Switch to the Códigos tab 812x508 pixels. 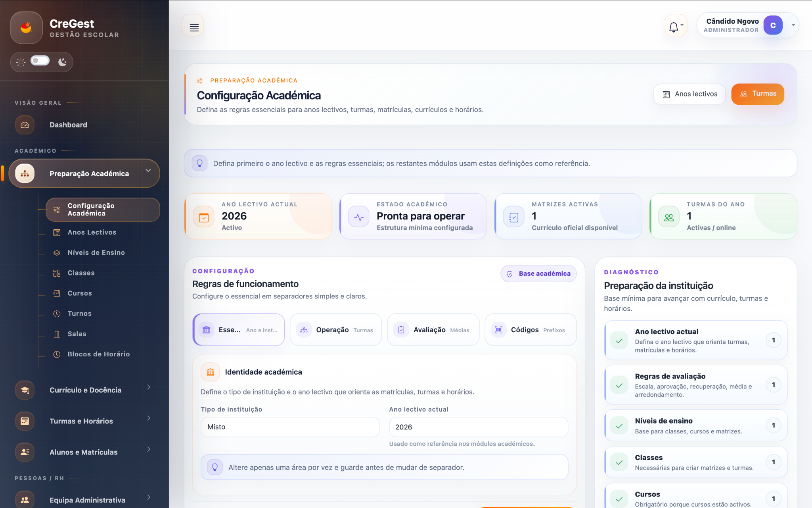530,330
